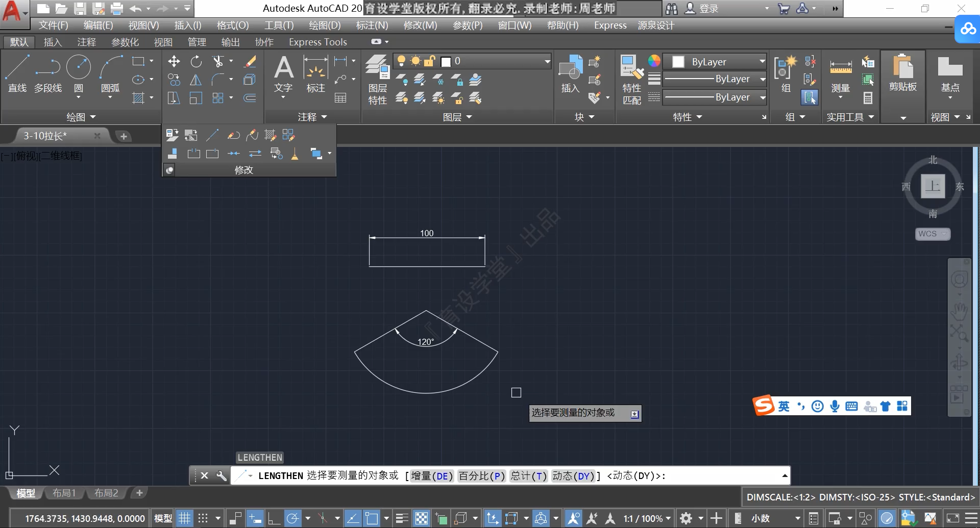Open the WCS coordinate system dropdown
Screen dimensions: 980x528
click(933, 234)
